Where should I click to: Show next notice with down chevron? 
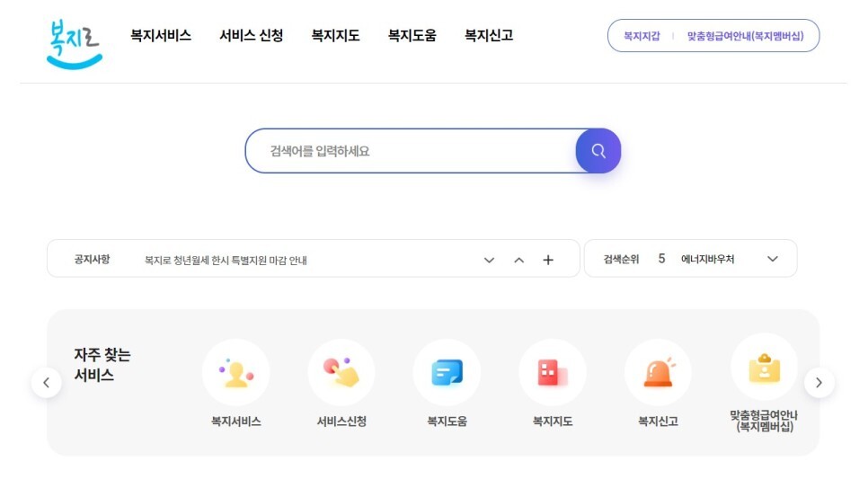(x=489, y=260)
